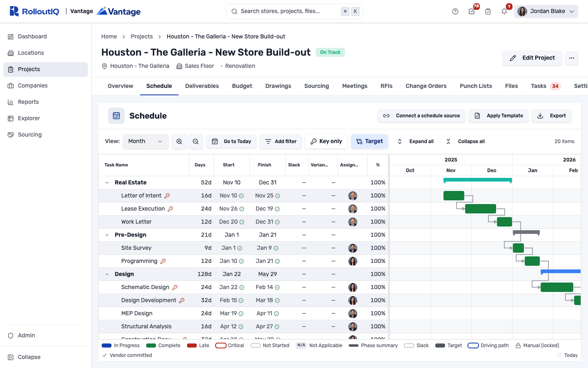The width and height of the screenshot is (588, 368).
Task: Open the help question mark icon
Action: (x=455, y=11)
